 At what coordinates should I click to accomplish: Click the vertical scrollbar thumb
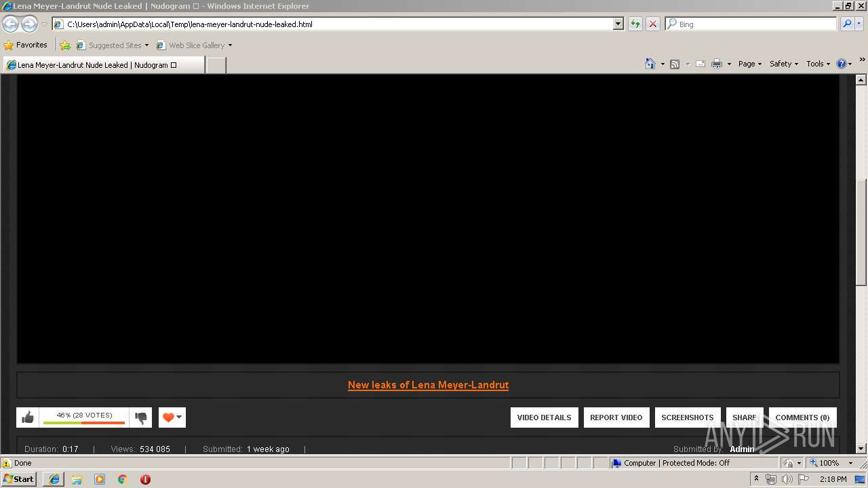point(861,232)
